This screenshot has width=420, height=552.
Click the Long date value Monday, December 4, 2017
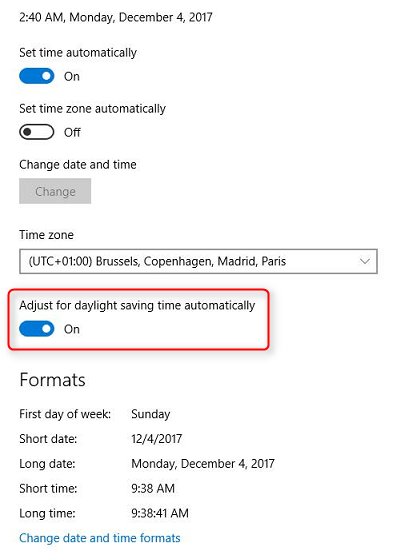coord(203,464)
